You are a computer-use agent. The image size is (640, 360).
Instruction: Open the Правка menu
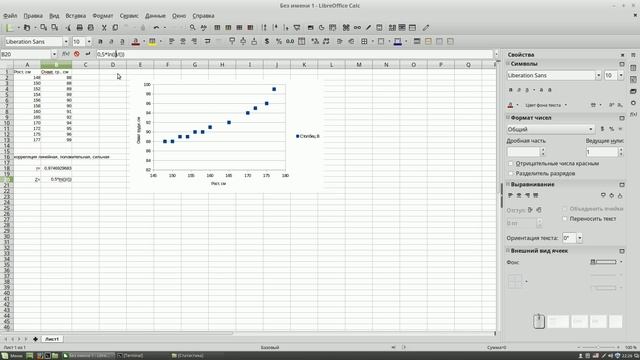(x=33, y=16)
